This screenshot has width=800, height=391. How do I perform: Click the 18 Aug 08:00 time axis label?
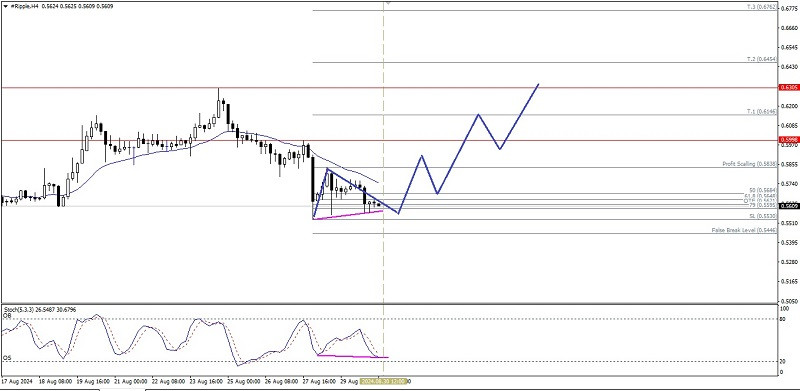tap(56, 381)
